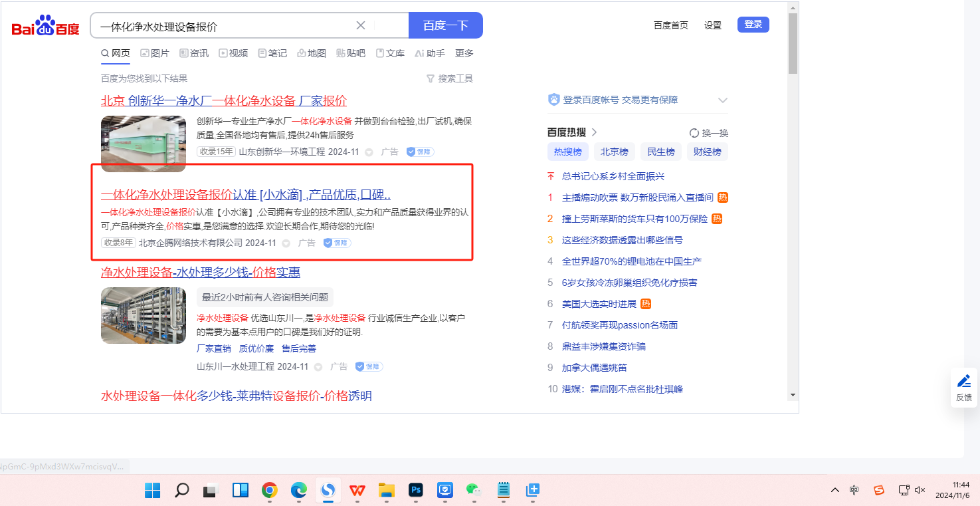Launch WPS Office from the taskbar
Screen dimensions: 980x506
pyautogui.click(x=357, y=491)
